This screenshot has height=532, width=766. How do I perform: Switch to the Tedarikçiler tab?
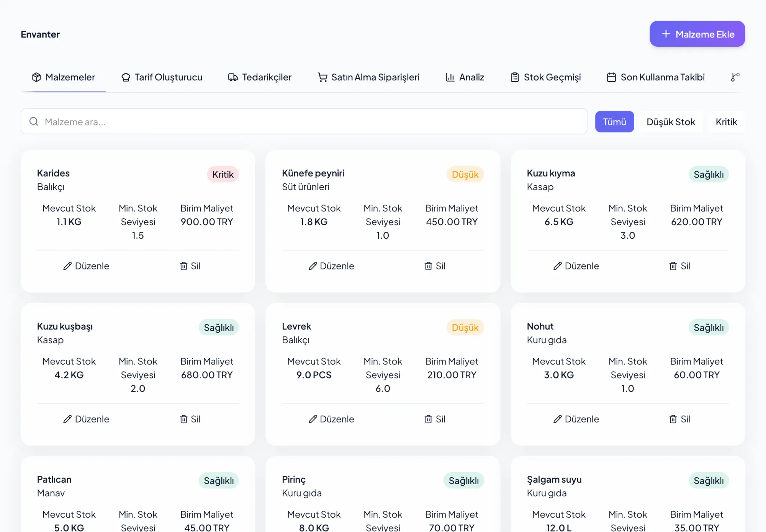pos(260,77)
